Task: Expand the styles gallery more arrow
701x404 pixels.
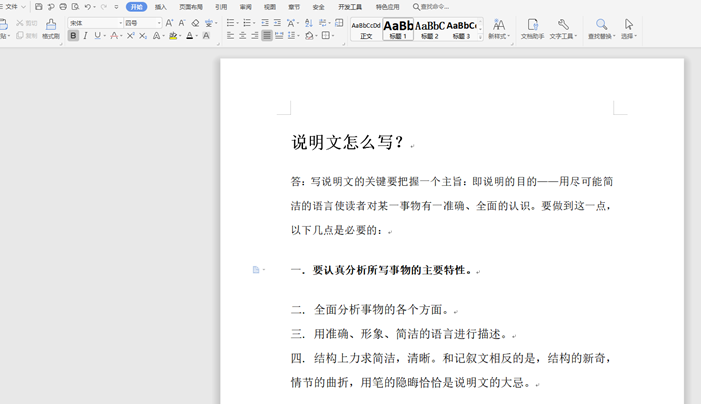Action: (481, 38)
